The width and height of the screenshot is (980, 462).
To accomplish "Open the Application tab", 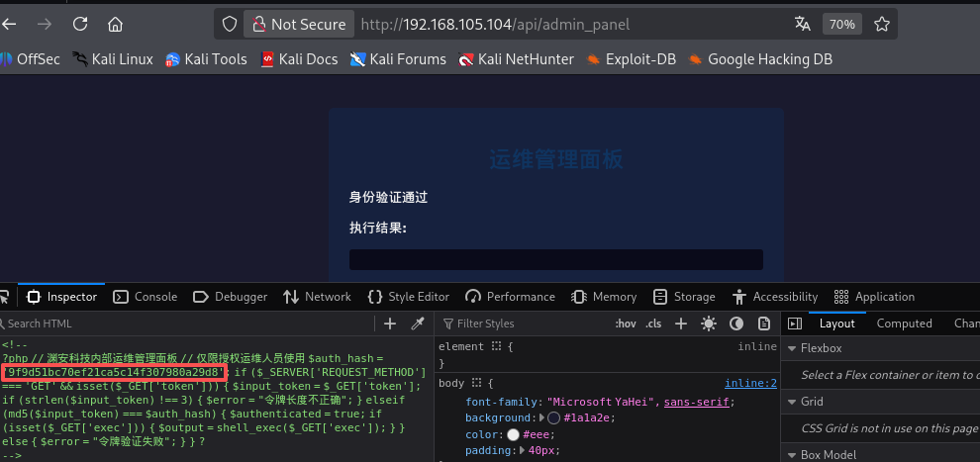I will pos(874,297).
